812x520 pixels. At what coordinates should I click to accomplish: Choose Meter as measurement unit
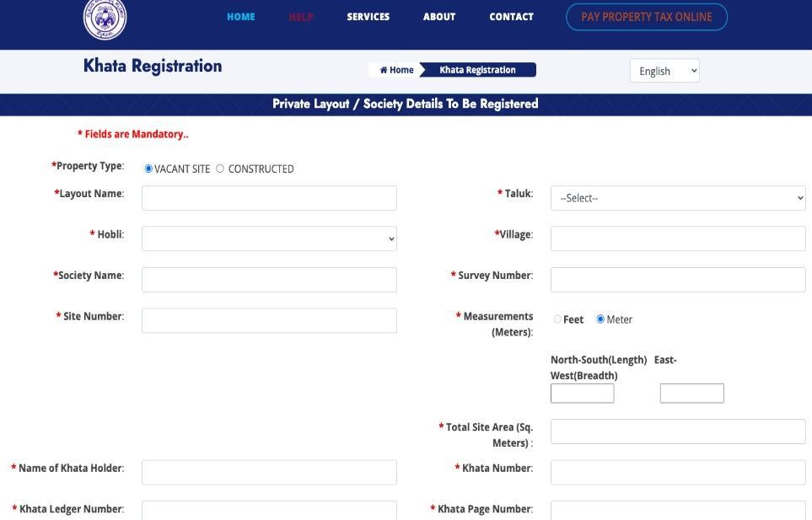pos(600,319)
